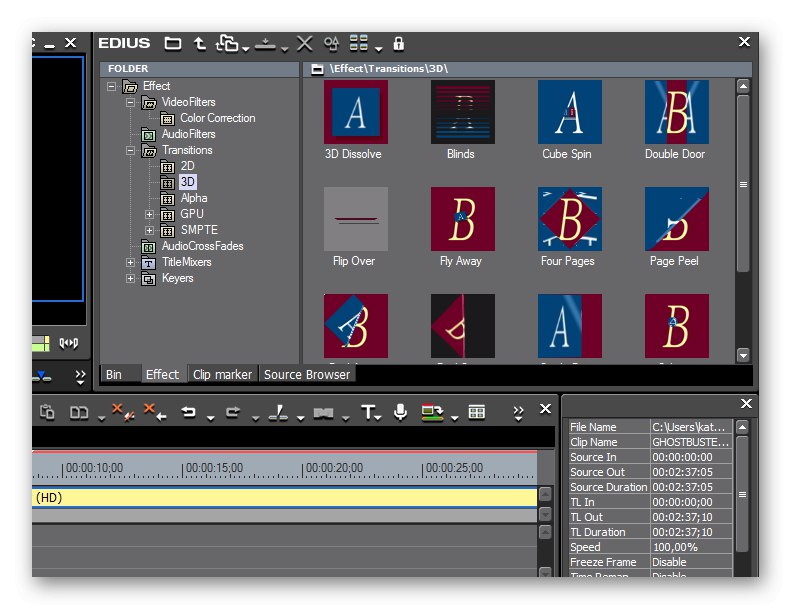
Task: Open the view mode dropdown arrow
Action: 377,48
